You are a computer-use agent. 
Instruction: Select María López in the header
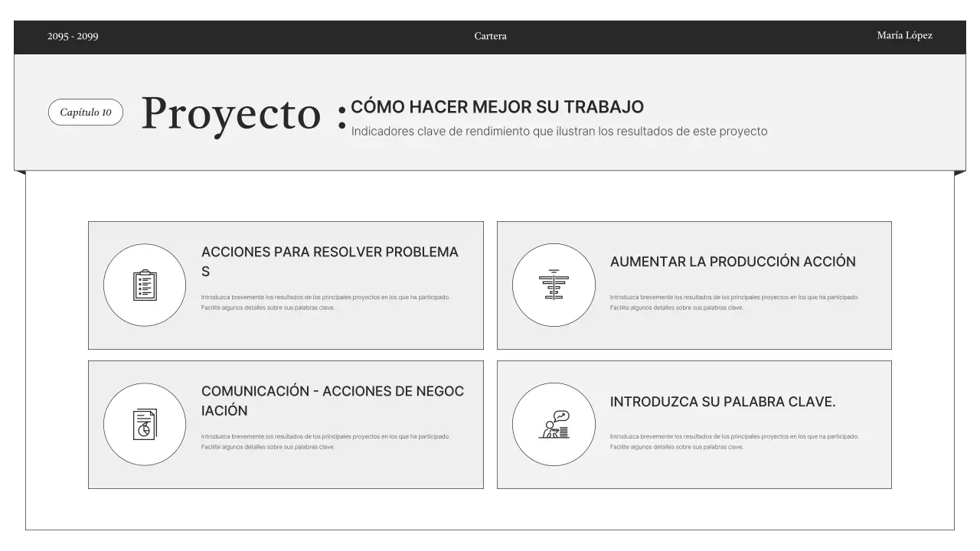point(904,35)
